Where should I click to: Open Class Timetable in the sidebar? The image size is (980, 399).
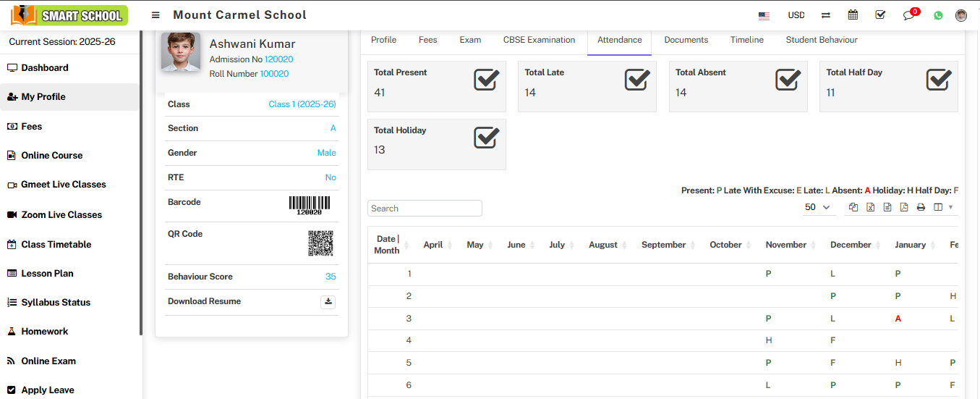[56, 245]
